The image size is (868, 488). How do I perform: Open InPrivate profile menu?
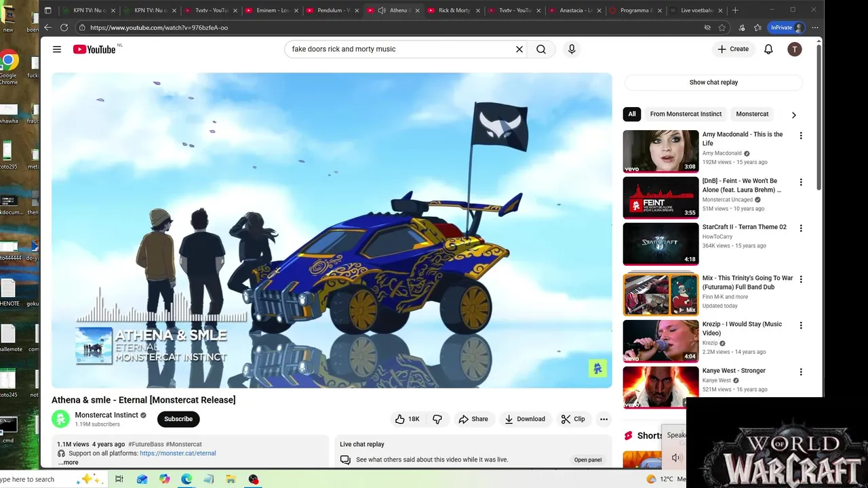(x=787, y=27)
